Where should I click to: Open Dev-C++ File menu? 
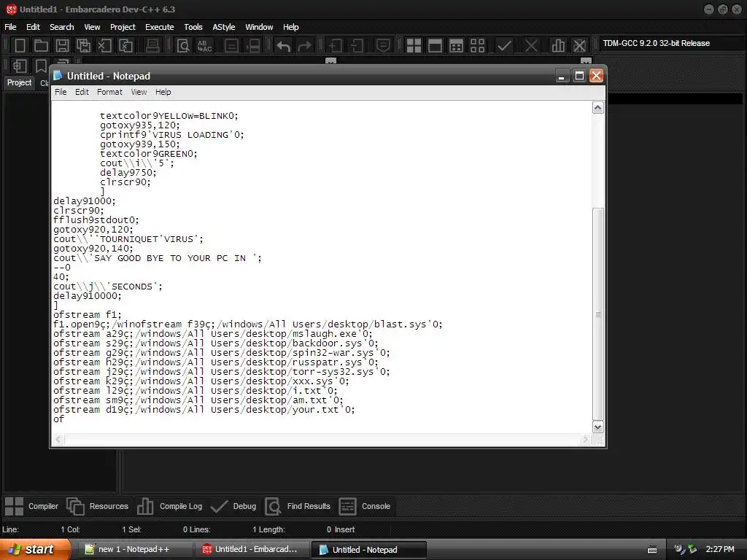point(10,27)
